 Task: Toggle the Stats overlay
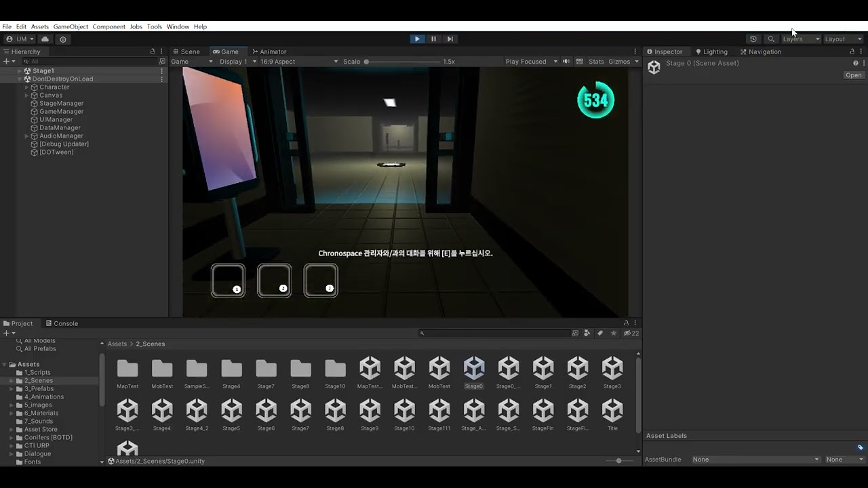coord(596,62)
